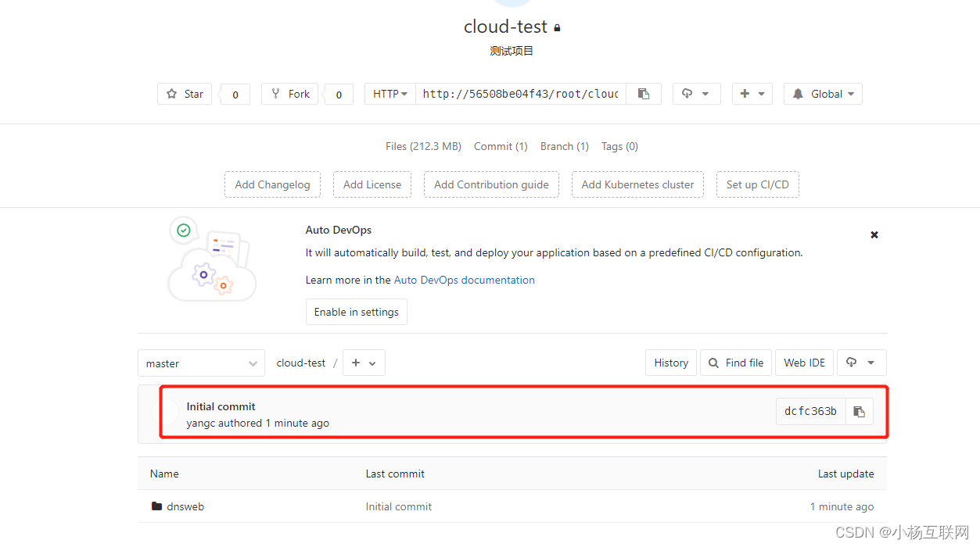This screenshot has width=980, height=547.
Task: View the Branch (1) listing
Action: click(x=564, y=146)
